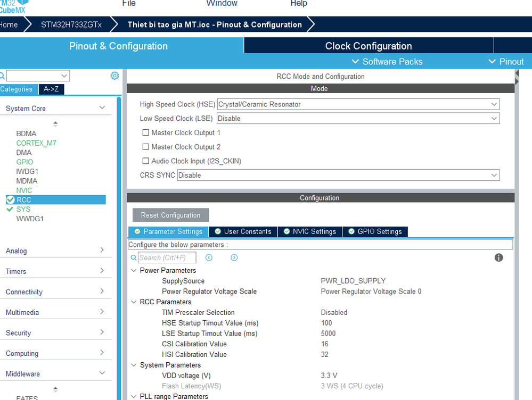Open CRS SYNC dropdown
The width and height of the screenshot is (532, 400).
click(x=338, y=175)
